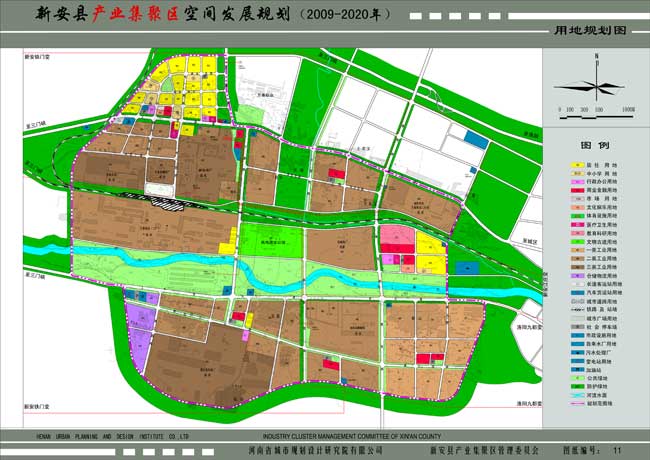
Task: Click the blue rectangle in the northeast area
Action: [x=476, y=142]
